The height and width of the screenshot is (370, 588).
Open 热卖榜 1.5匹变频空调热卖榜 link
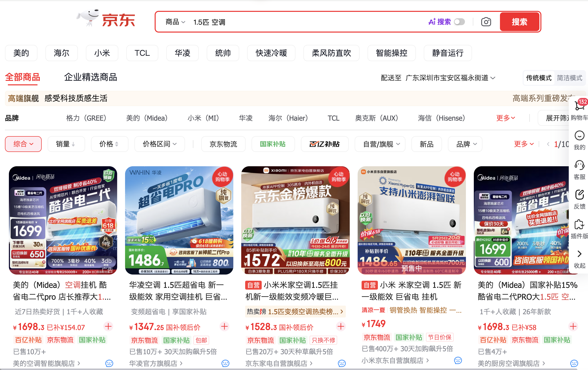[295, 312]
